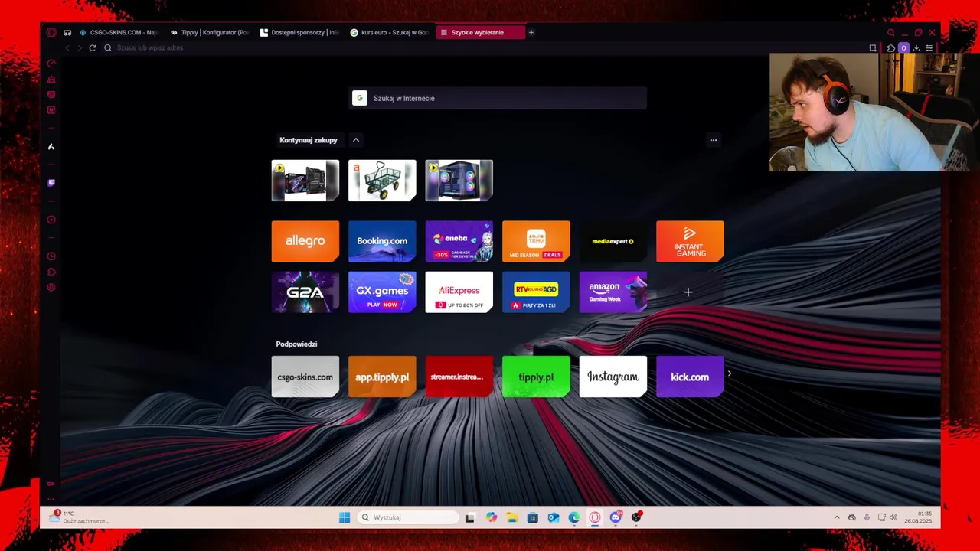This screenshot has height=551, width=980.
Task: Take a snapshot using toolbar icon
Action: pos(873,47)
